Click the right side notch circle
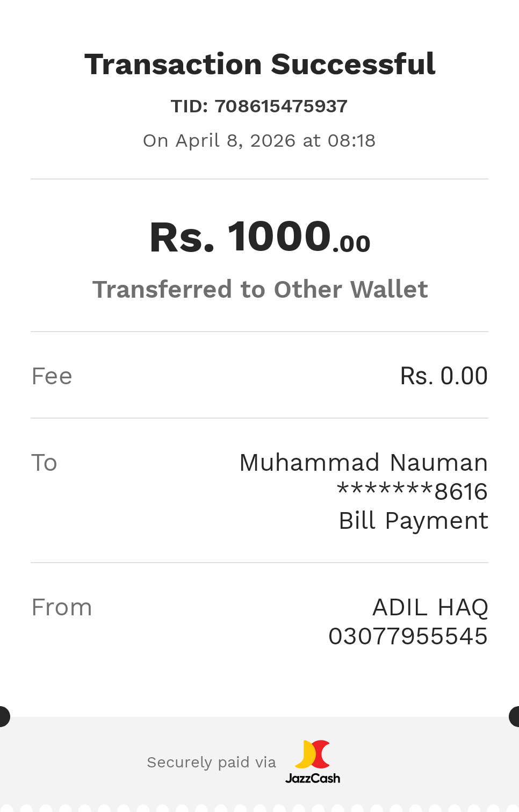 pyautogui.click(x=515, y=717)
